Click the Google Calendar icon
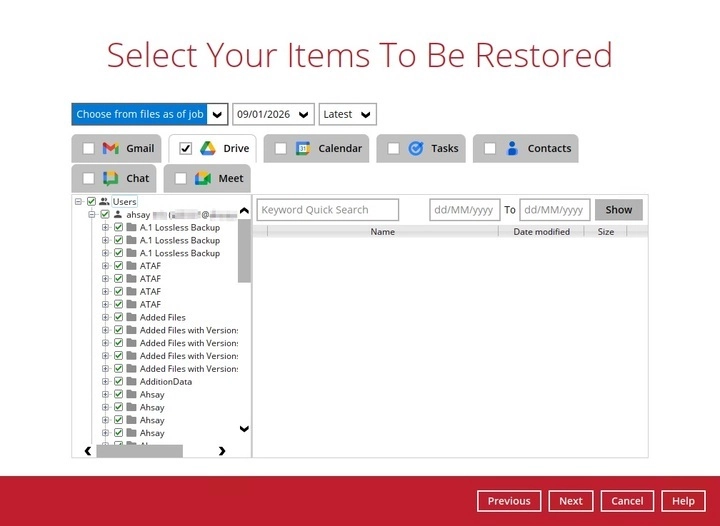The height and width of the screenshot is (526, 720). pyautogui.click(x=303, y=149)
